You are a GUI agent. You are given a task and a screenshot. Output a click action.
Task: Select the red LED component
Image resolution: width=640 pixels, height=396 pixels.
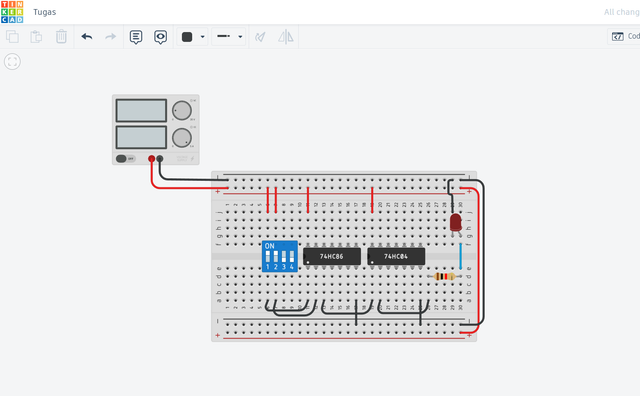coord(456,223)
